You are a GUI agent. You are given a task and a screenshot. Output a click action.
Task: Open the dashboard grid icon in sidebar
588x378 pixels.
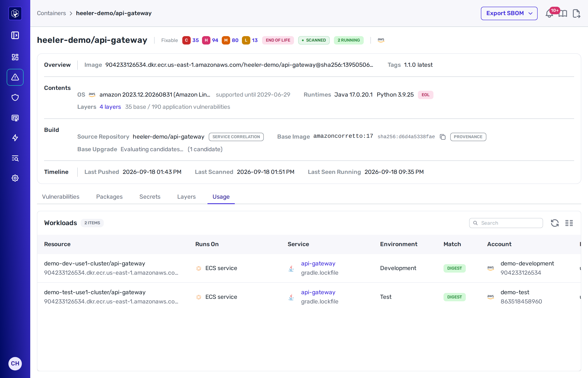[x=15, y=57]
